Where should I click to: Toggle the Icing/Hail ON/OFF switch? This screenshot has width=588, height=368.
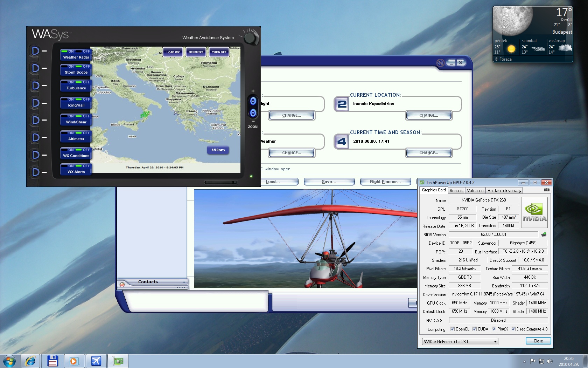pos(76,100)
